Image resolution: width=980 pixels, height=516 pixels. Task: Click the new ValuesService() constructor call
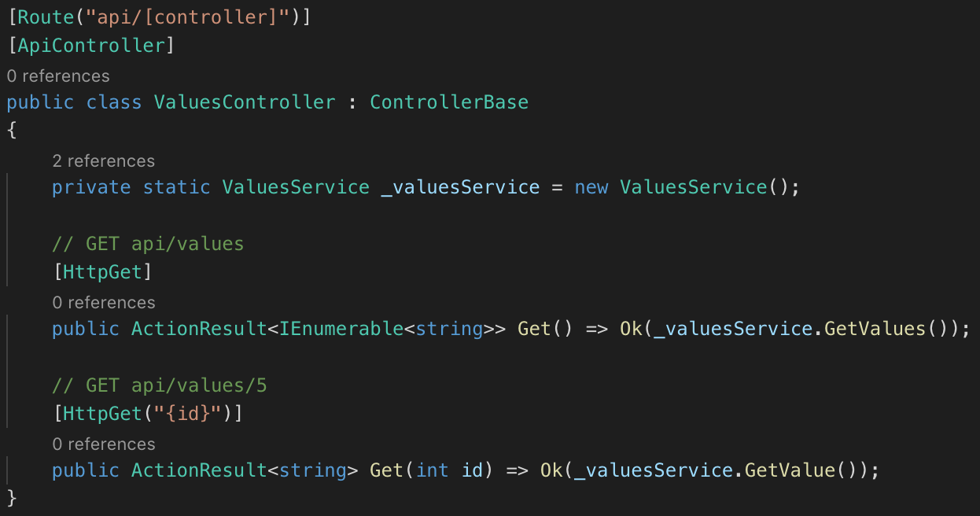click(x=687, y=187)
